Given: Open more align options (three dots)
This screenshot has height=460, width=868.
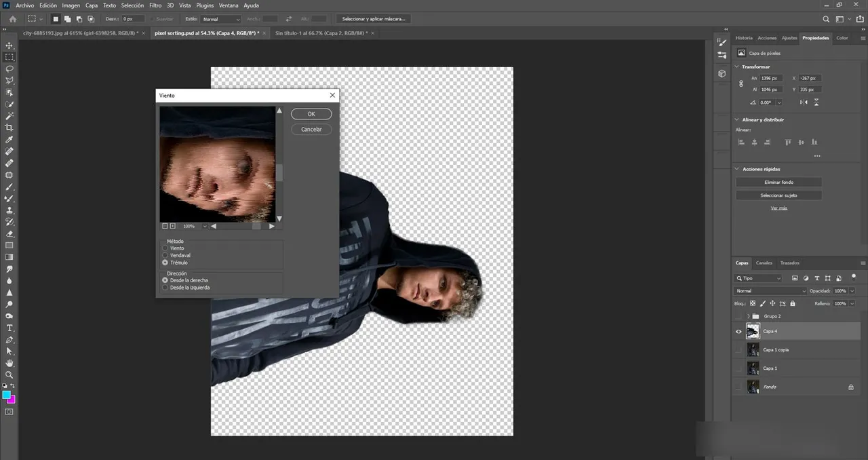Looking at the screenshot, I should tap(817, 155).
